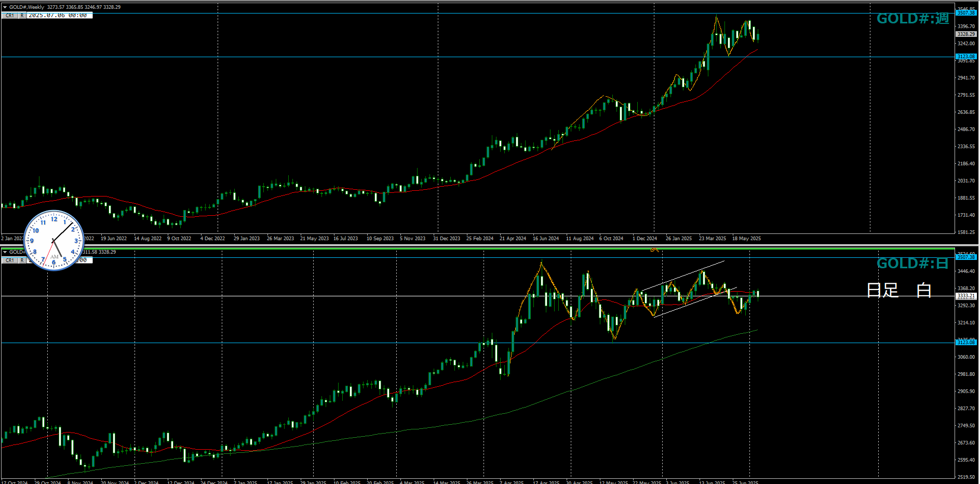Click the 2905.90 level on daily price scale
Image resolution: width=980 pixels, height=484 pixels.
pyautogui.click(x=966, y=391)
